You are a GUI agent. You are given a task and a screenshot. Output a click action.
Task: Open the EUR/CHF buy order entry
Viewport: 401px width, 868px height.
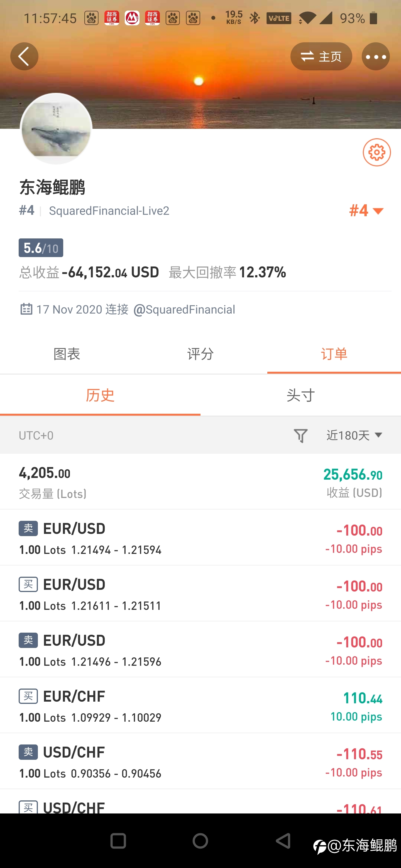[200, 705]
